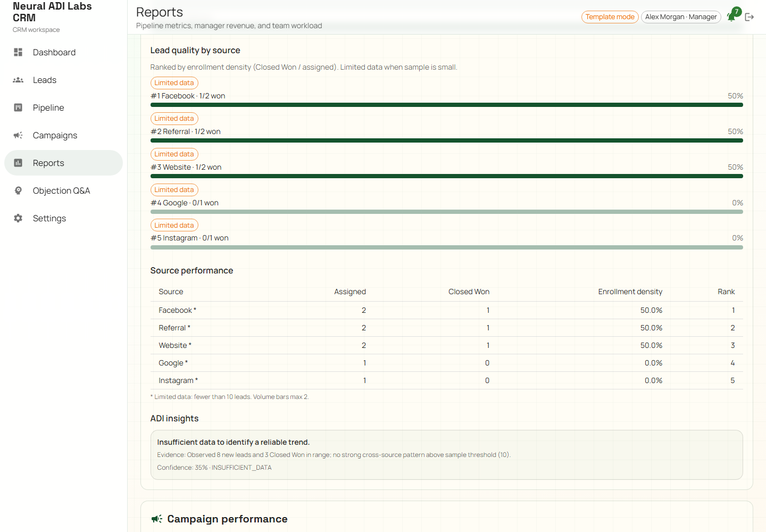Go to Leads page
766x532 pixels.
(x=63, y=80)
